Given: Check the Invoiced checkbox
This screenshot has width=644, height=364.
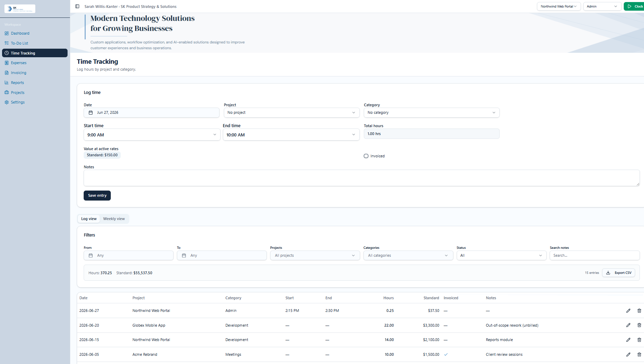Looking at the screenshot, I should (366, 156).
